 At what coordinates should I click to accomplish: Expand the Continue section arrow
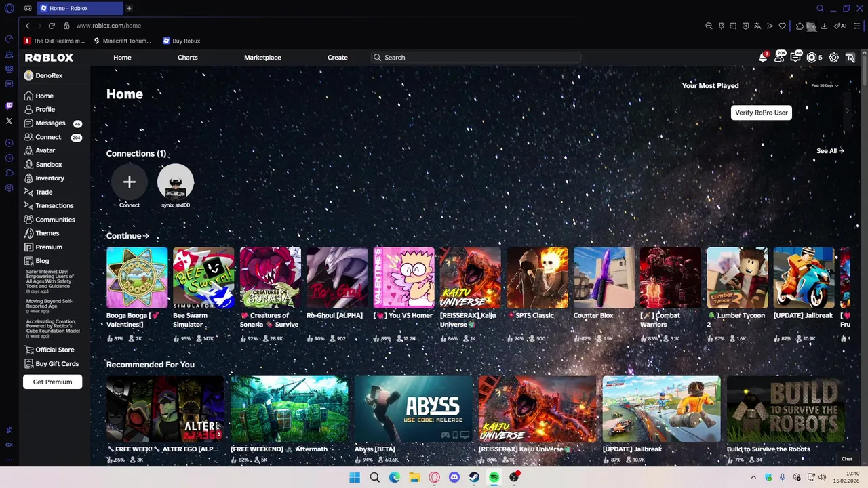146,236
